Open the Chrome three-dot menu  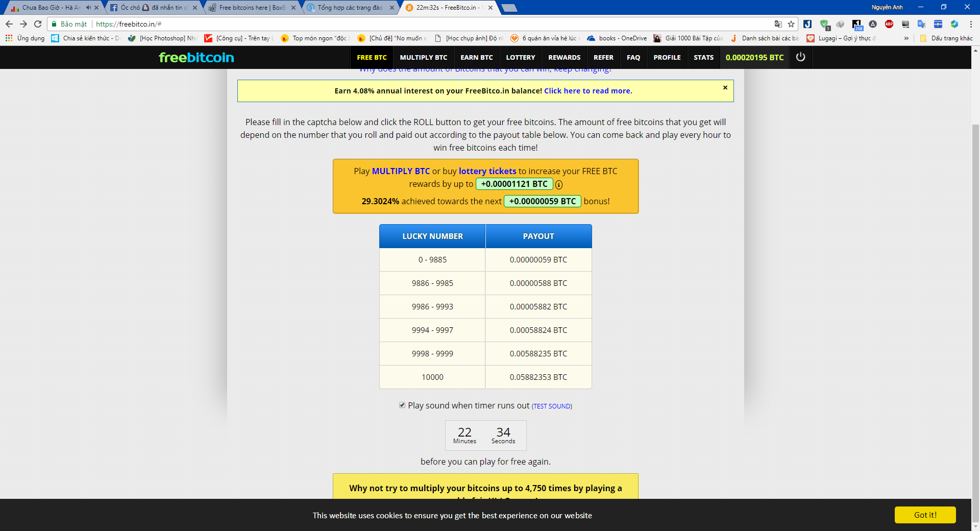[x=971, y=24]
